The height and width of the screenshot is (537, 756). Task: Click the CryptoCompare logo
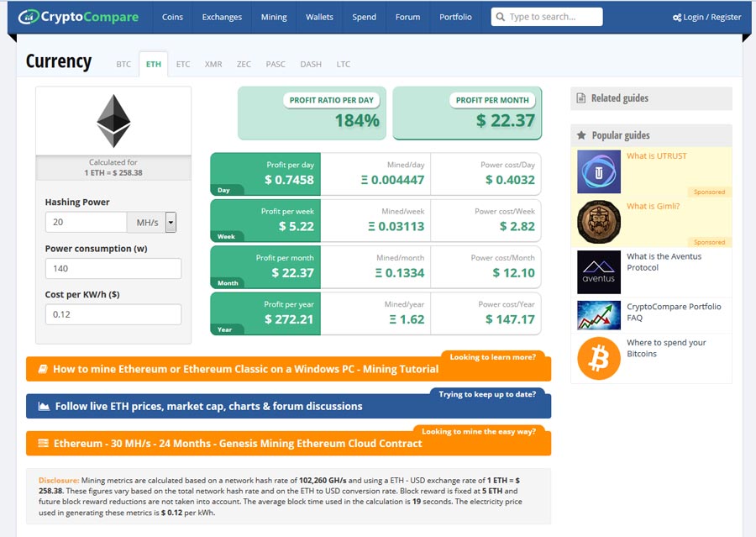[x=78, y=17]
